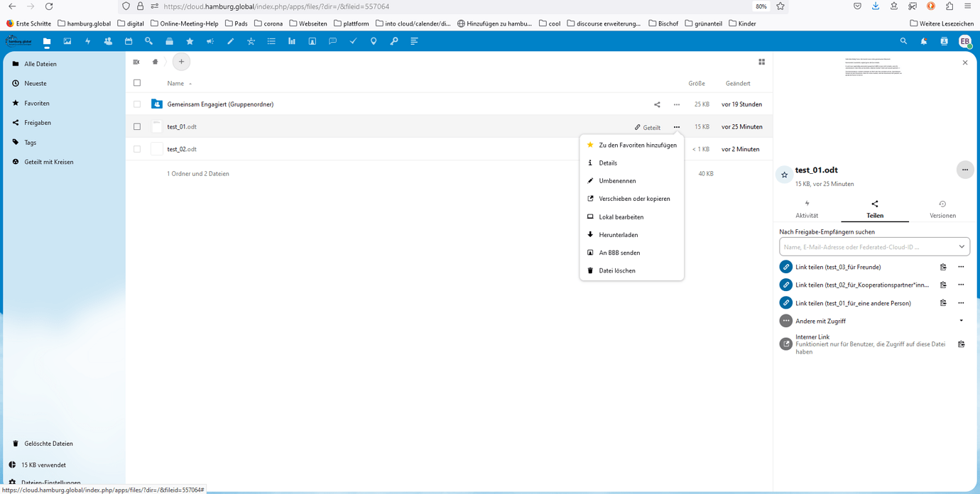Select the checkbox next to test_01.odt
Viewport: 980px width, 494px height.
[137, 126]
